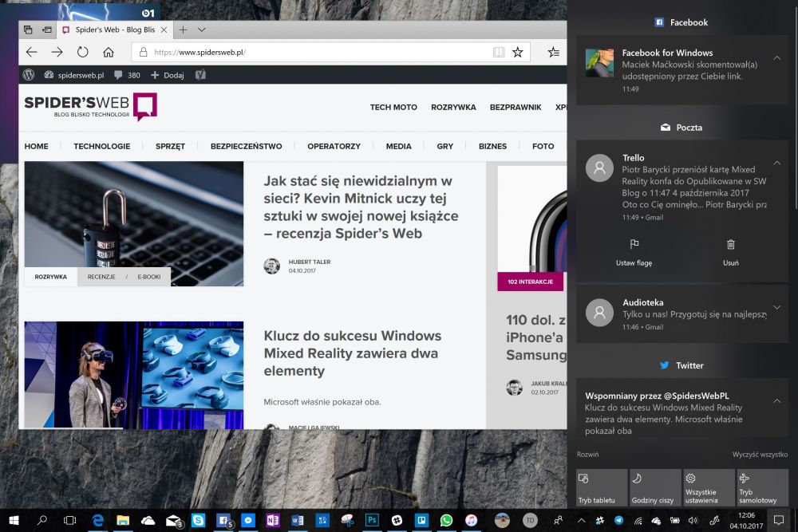Open the 380 comments admin item

(127, 75)
